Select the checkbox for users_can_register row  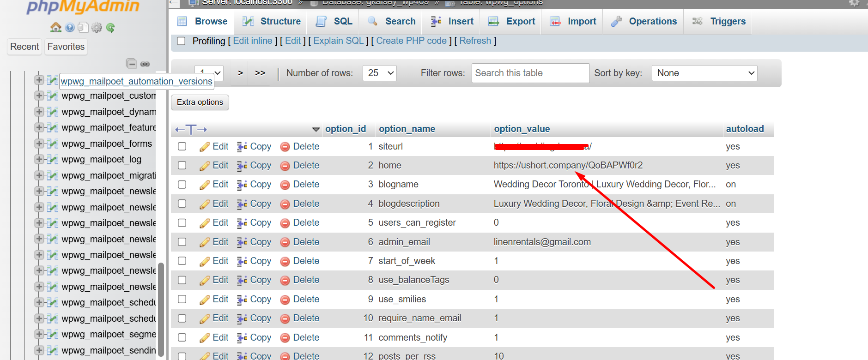(182, 223)
